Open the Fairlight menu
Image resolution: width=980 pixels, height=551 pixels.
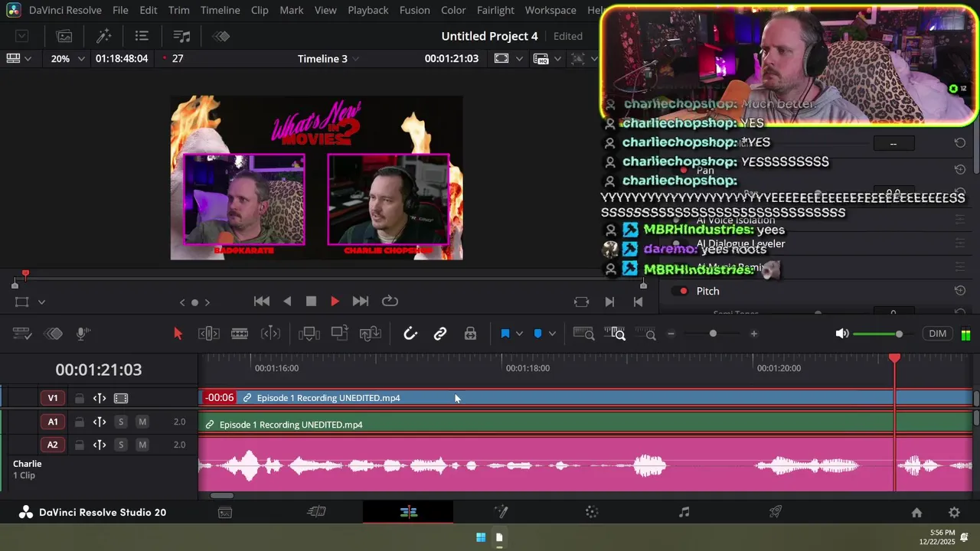click(495, 10)
